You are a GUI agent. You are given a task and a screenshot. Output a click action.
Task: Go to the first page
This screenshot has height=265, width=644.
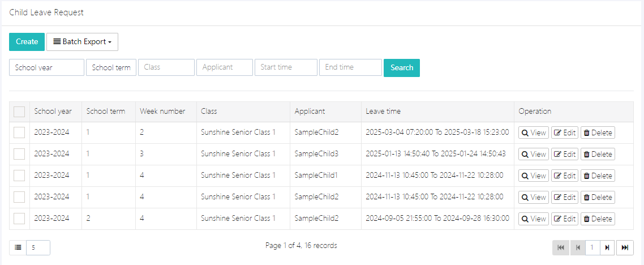tap(560, 247)
